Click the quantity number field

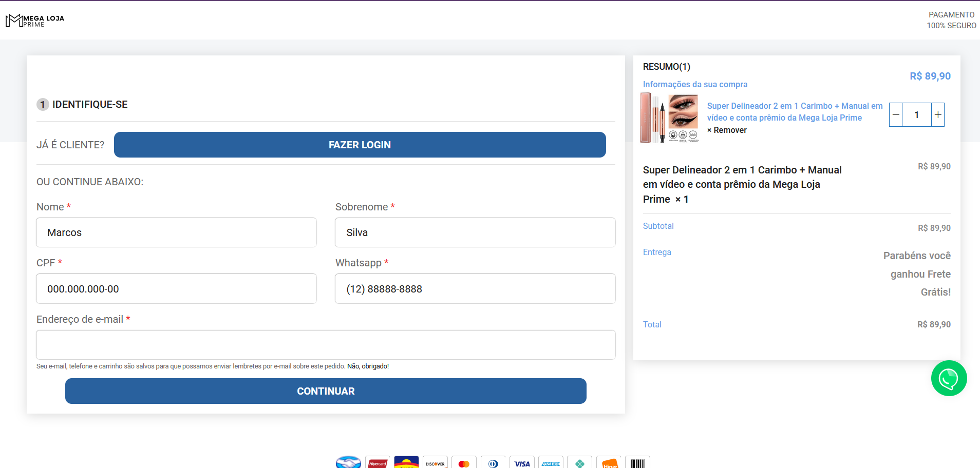(916, 115)
